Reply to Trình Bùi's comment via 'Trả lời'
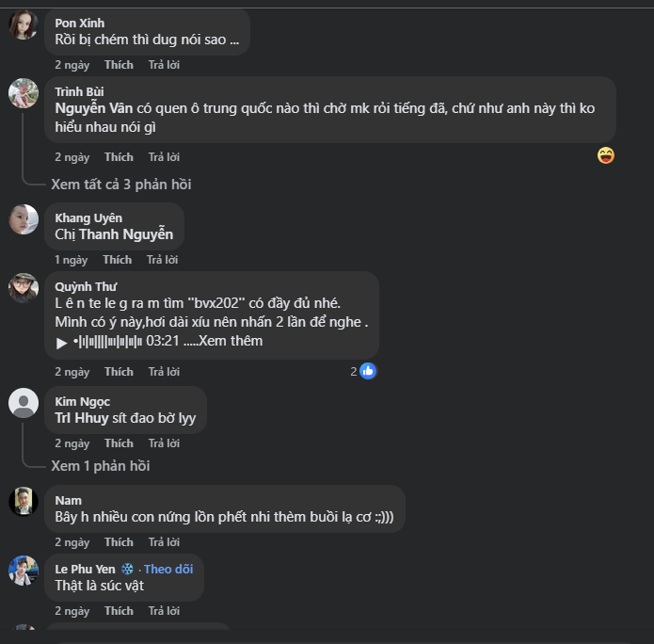Image resolution: width=654 pixels, height=644 pixels. pos(164,157)
